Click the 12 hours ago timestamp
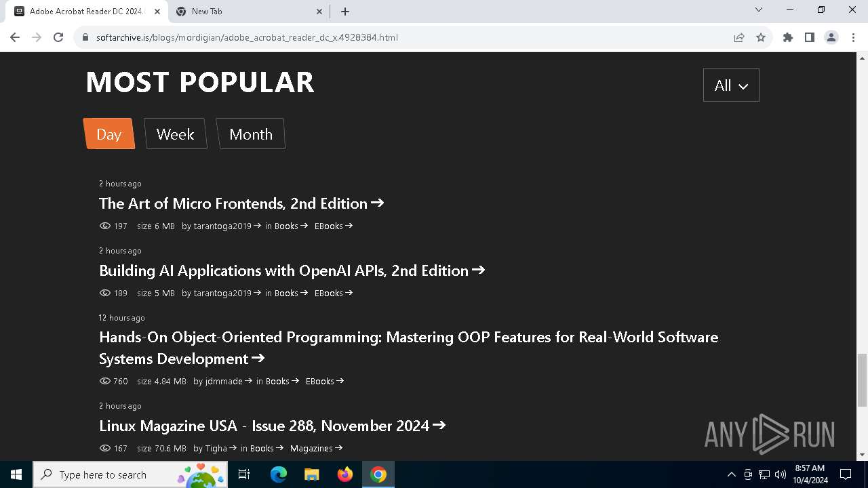Image resolution: width=868 pixels, height=488 pixels. 122,318
